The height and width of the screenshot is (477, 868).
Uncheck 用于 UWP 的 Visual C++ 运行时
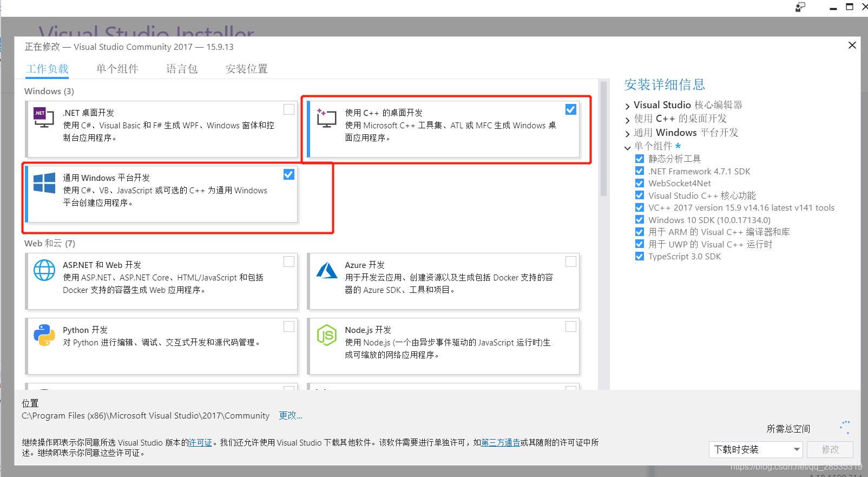(640, 244)
